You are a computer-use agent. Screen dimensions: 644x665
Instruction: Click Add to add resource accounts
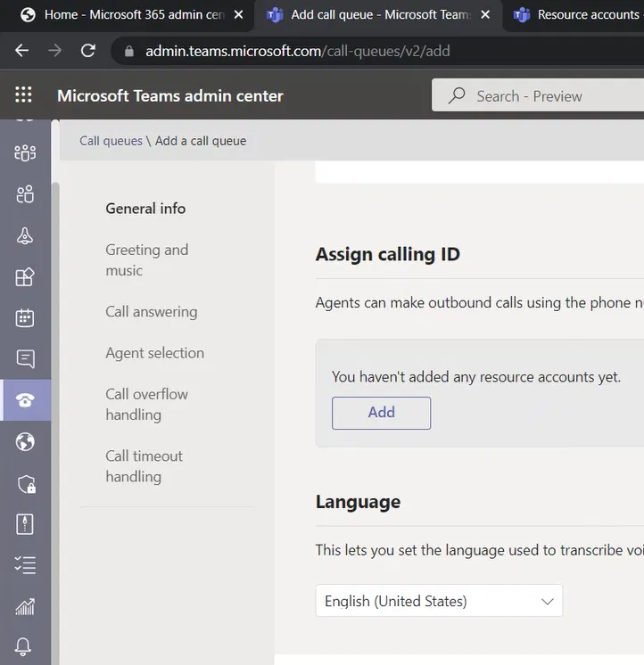[x=381, y=413]
